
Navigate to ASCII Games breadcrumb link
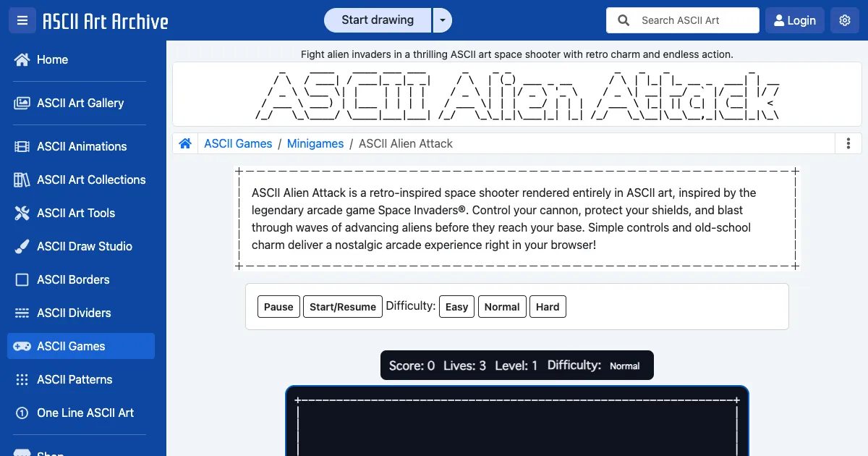point(238,143)
